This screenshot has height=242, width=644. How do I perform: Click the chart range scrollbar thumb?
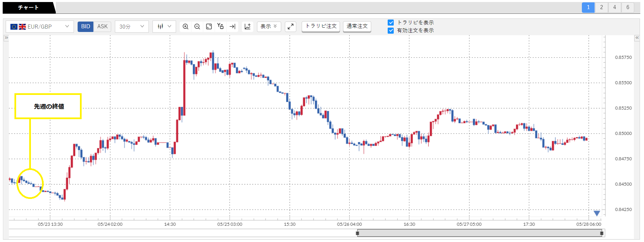[x=480, y=233]
